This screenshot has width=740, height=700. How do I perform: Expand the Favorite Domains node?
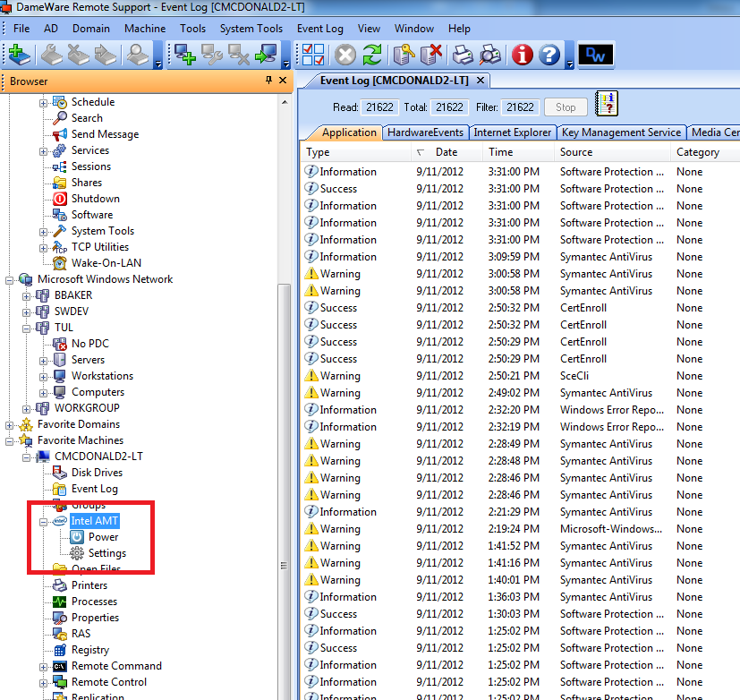pos(9,425)
